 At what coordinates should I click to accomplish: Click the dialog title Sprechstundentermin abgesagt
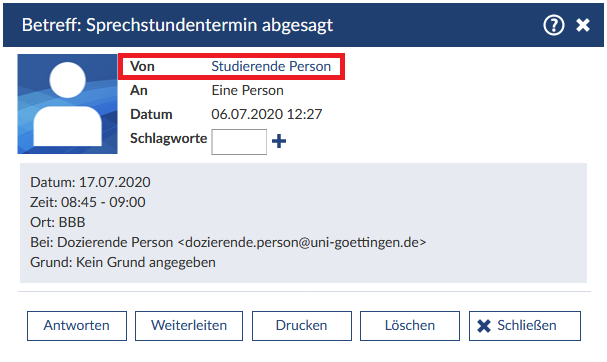pos(209,26)
